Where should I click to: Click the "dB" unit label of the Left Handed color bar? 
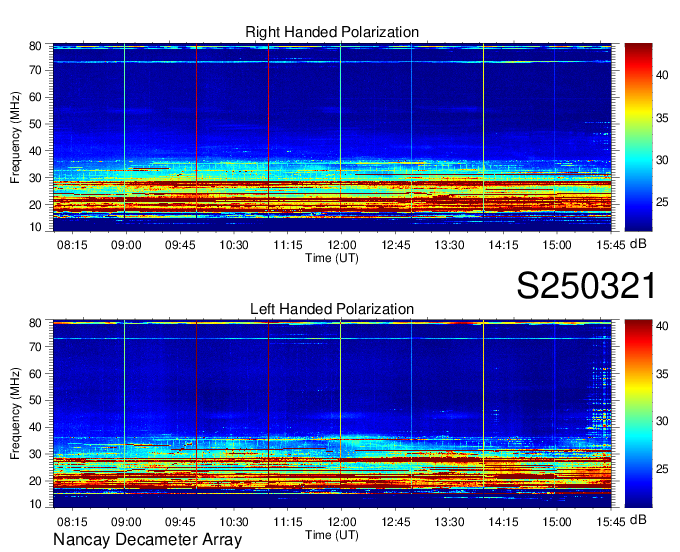tap(638, 519)
